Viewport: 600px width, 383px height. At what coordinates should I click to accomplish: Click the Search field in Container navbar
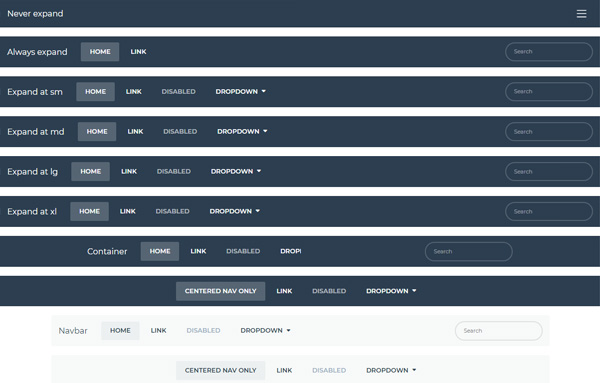(x=468, y=251)
